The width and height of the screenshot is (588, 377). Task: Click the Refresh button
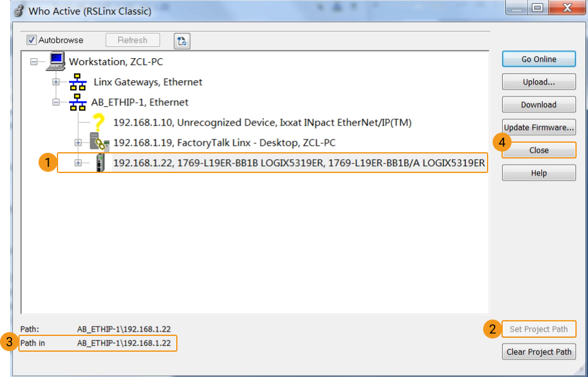coord(133,40)
